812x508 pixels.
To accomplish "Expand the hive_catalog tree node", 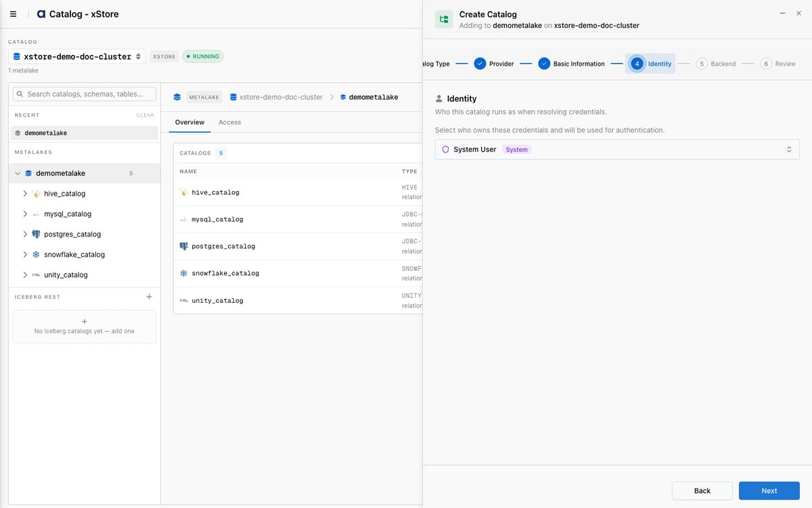I will 25,194.
